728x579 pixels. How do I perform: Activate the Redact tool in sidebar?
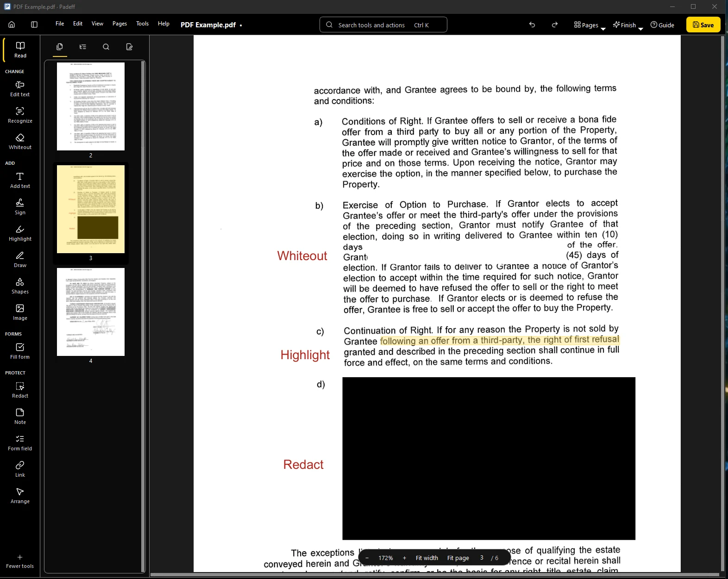pyautogui.click(x=20, y=390)
